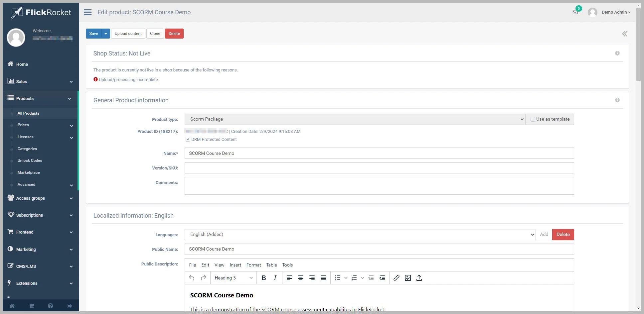The width and height of the screenshot is (644, 314).
Task: Click the Upload content button
Action: click(128, 34)
